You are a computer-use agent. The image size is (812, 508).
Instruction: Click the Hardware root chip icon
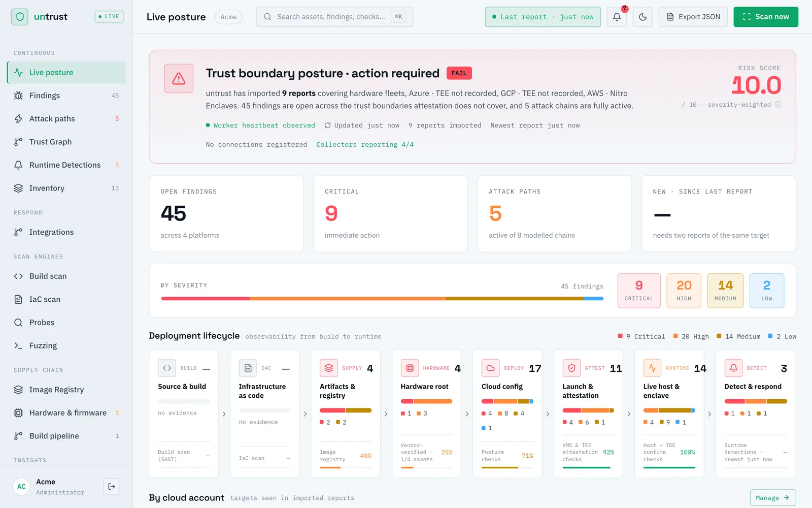pyautogui.click(x=410, y=368)
